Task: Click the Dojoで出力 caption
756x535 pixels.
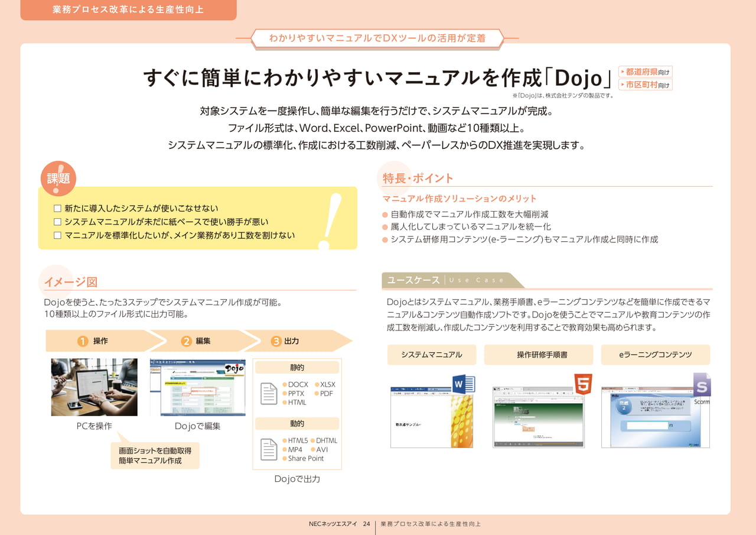Action: [297, 479]
